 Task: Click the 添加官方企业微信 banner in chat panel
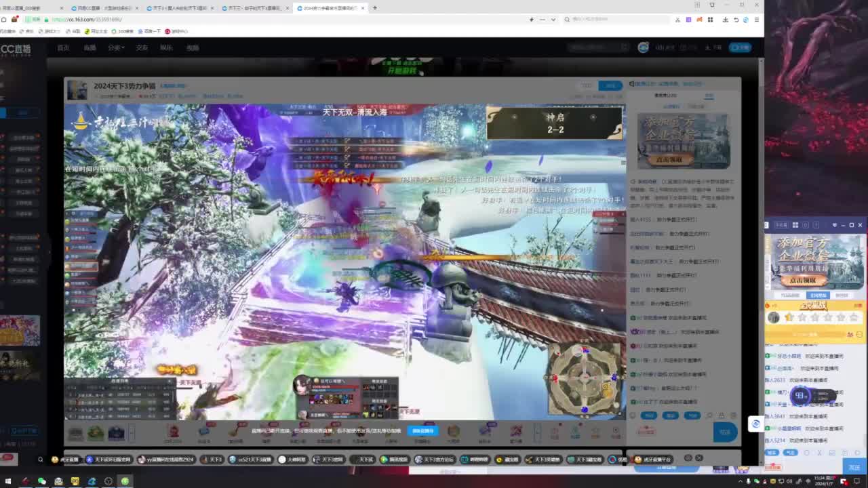coord(684,141)
